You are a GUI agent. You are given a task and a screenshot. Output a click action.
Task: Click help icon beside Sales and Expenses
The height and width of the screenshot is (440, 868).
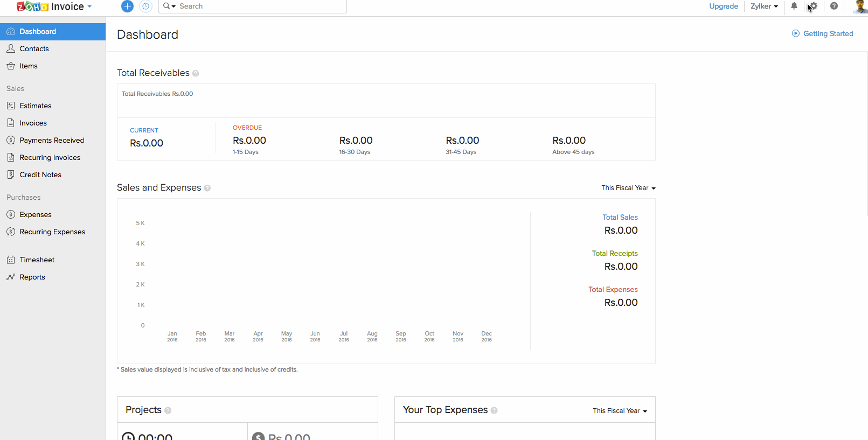[207, 188]
